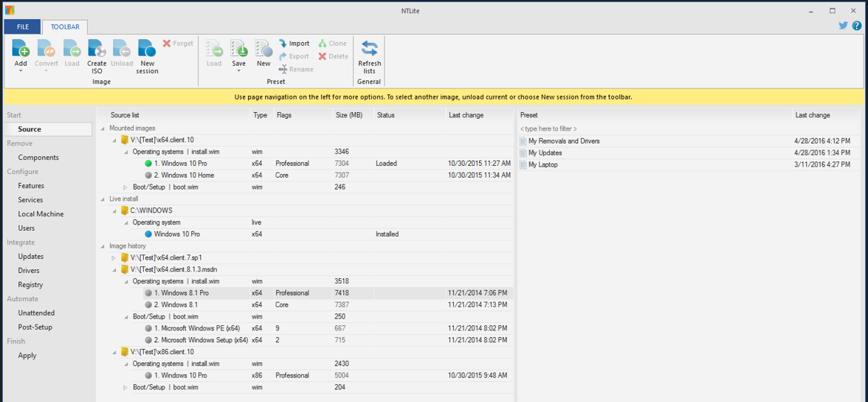Click the Convert image icon

click(x=46, y=48)
